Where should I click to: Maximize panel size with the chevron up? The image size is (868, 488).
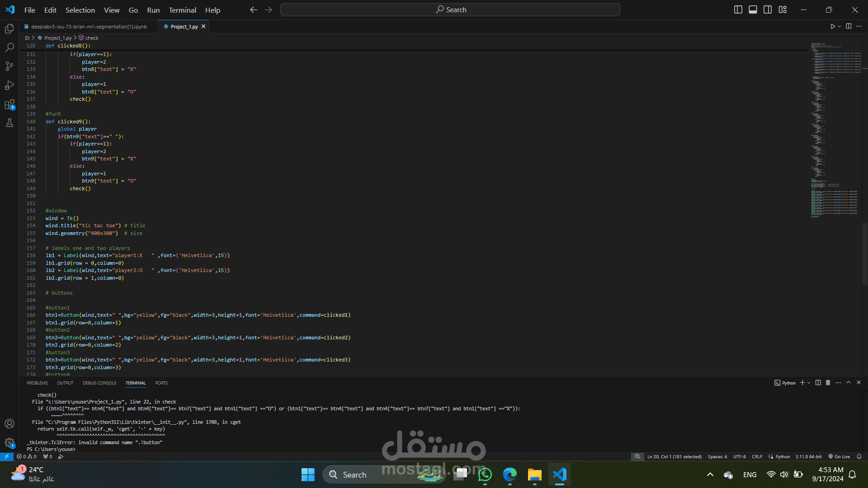[849, 383]
